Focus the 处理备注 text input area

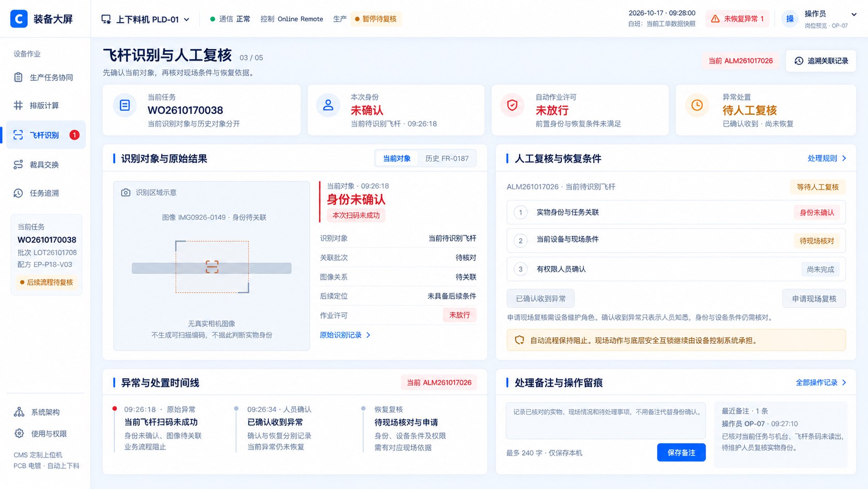606,421
